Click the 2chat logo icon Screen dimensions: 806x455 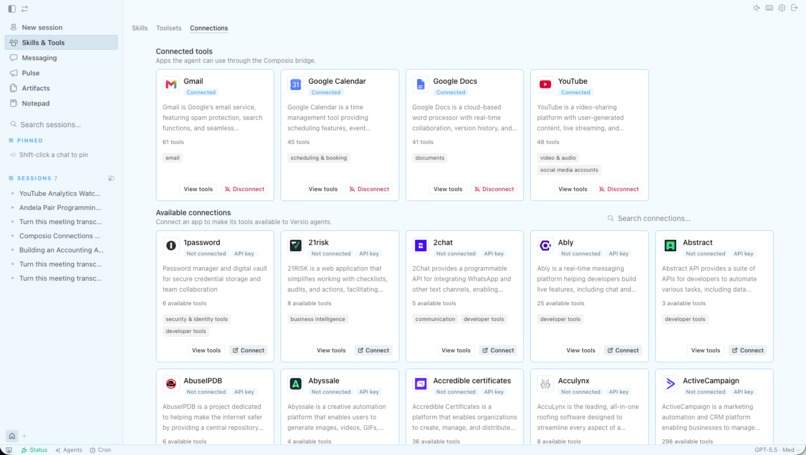click(420, 246)
